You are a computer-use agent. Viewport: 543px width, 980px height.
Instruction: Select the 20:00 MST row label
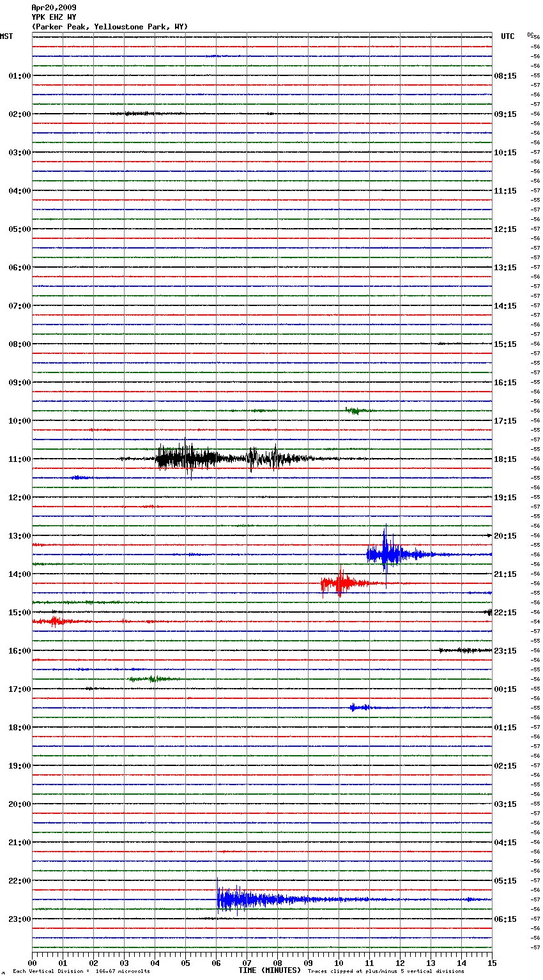(x=19, y=804)
